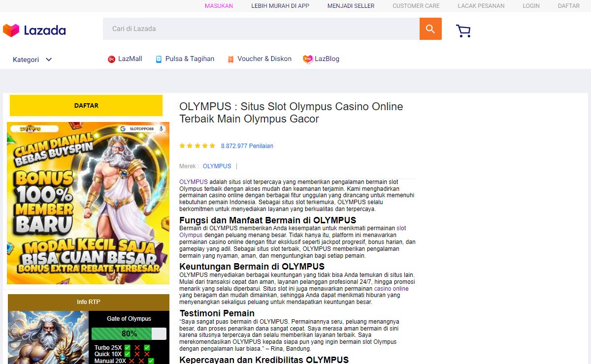Click the yellow DAFTAR button
Screen dimensions: 591x364
coord(86,106)
